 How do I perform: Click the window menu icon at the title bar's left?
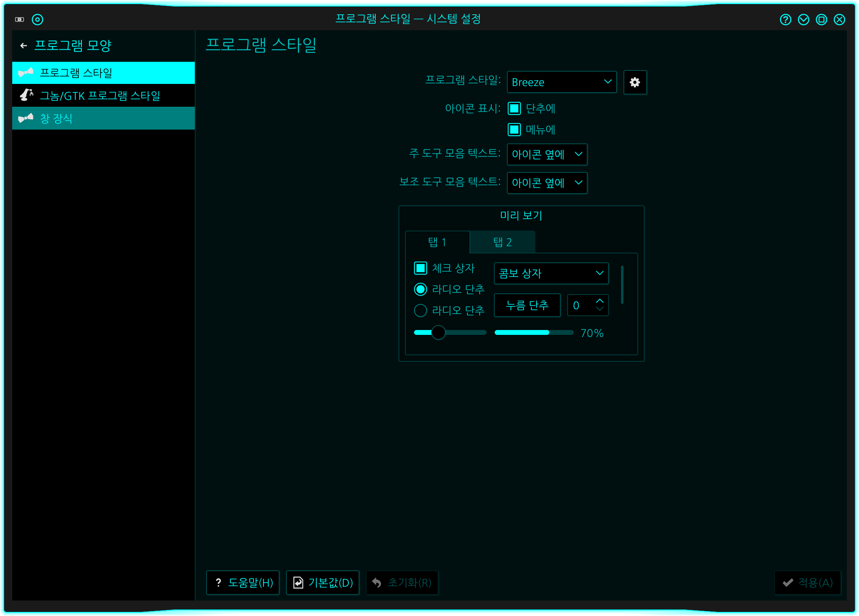coord(20,20)
